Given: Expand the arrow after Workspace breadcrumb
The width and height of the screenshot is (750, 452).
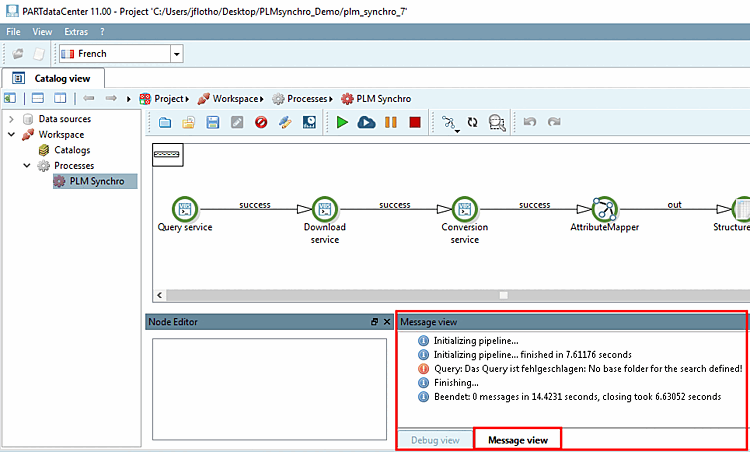Looking at the screenshot, I should [x=262, y=99].
